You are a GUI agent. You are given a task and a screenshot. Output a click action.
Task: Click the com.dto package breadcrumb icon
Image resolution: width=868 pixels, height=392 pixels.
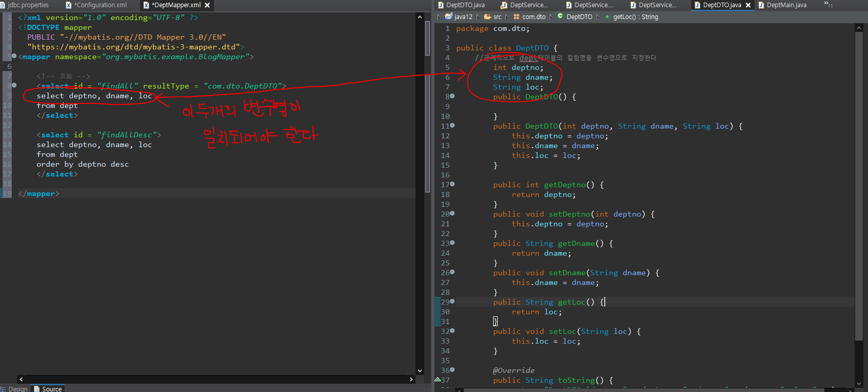[516, 17]
